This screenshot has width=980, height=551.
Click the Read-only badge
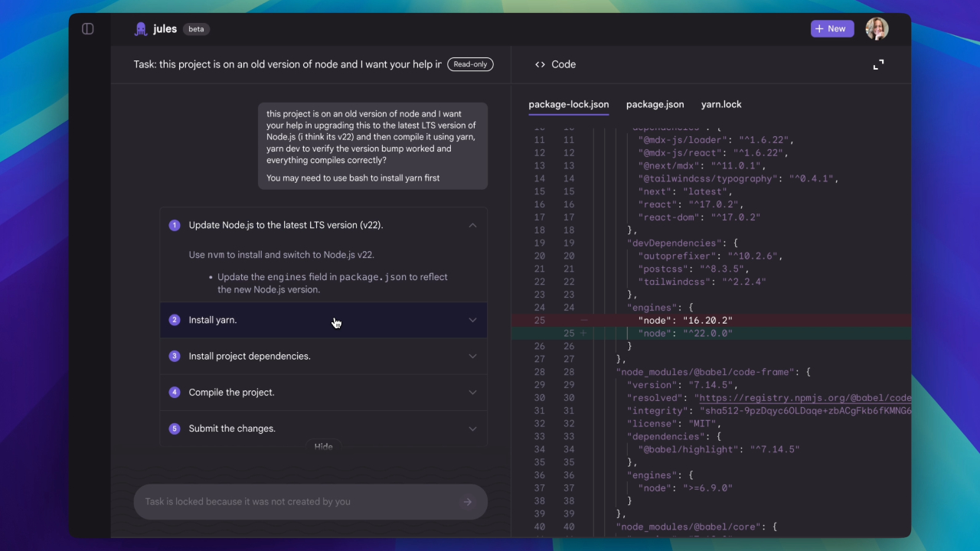pos(470,64)
